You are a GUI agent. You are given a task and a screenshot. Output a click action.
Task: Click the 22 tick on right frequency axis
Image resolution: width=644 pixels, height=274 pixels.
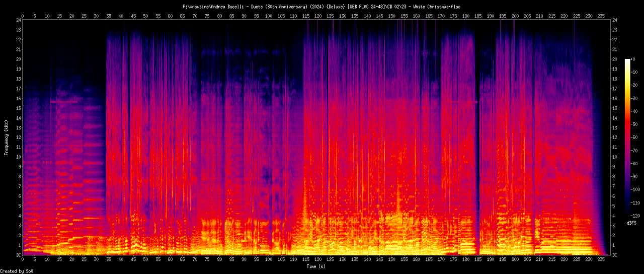(x=616, y=40)
